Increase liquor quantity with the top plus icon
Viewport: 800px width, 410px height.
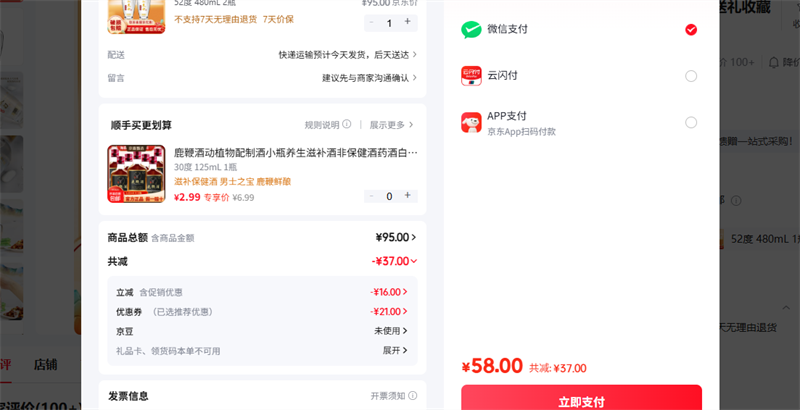pyautogui.click(x=406, y=21)
